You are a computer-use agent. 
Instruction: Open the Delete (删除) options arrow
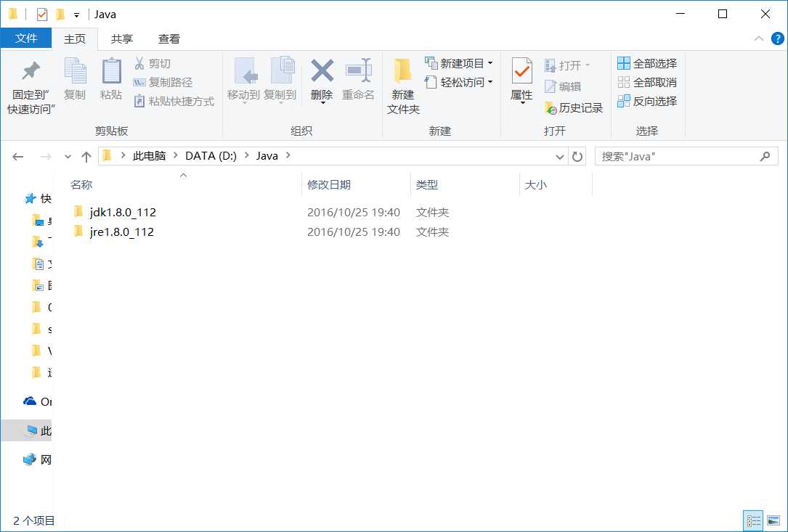[322, 102]
